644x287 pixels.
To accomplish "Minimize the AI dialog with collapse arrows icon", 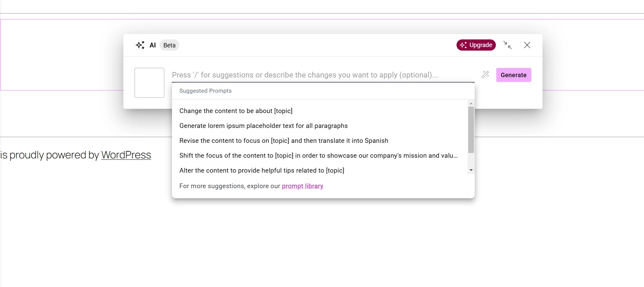I will pyautogui.click(x=507, y=45).
